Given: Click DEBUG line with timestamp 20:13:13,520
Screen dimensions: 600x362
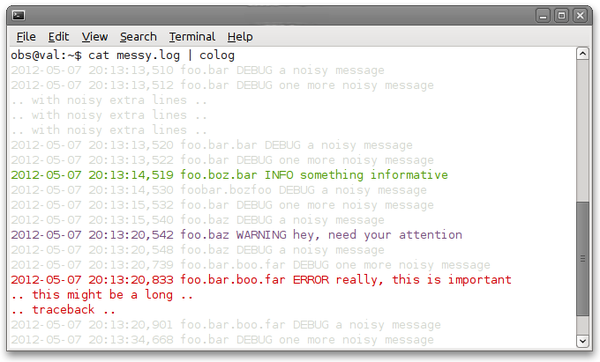Looking at the screenshot, I should tap(212, 145).
